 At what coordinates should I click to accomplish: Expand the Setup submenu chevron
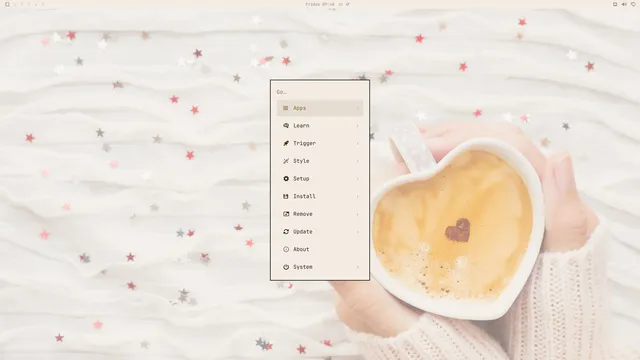[358, 179]
